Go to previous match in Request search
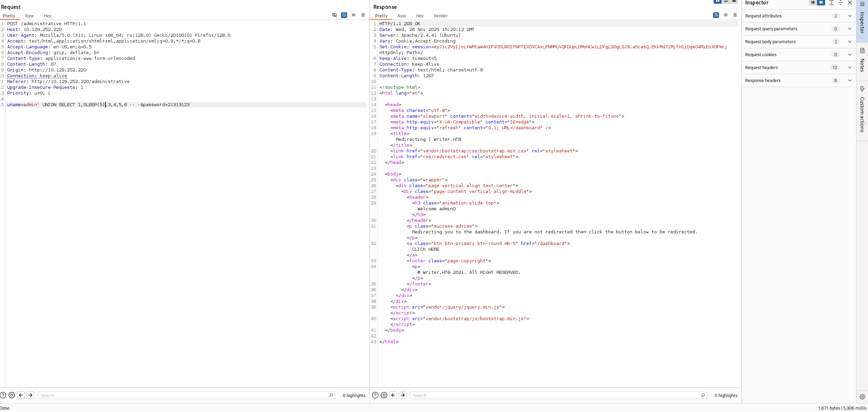 (21, 395)
